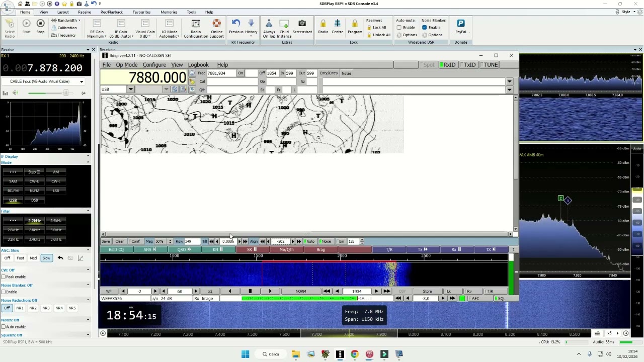Click the fldigi Clear button
The image size is (644, 362).
tap(119, 241)
